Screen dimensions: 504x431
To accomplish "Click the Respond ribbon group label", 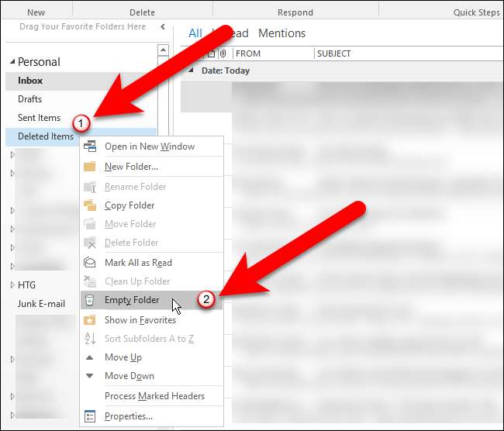I will click(x=295, y=12).
